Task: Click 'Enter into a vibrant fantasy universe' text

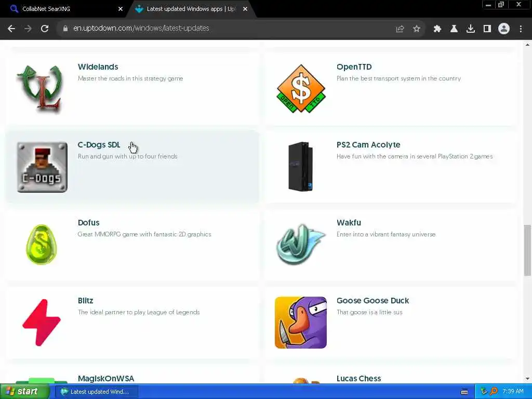Action: click(x=386, y=234)
